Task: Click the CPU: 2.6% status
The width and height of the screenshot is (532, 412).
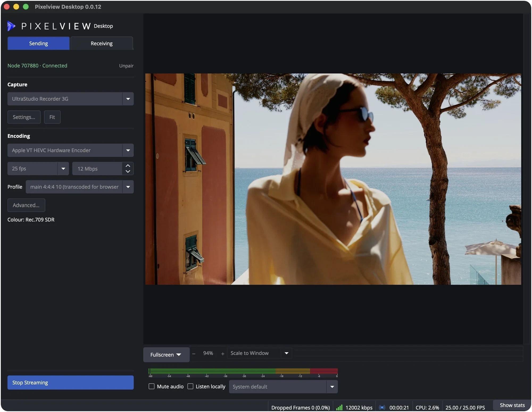Action: pyautogui.click(x=427, y=407)
